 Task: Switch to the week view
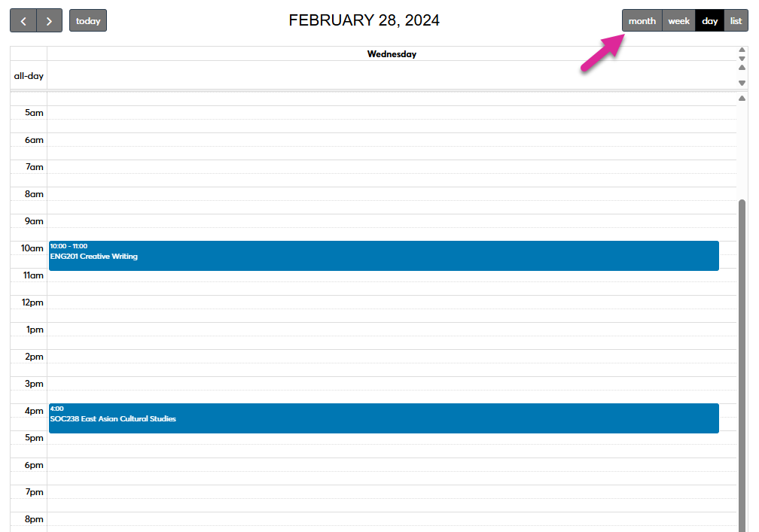click(x=678, y=20)
